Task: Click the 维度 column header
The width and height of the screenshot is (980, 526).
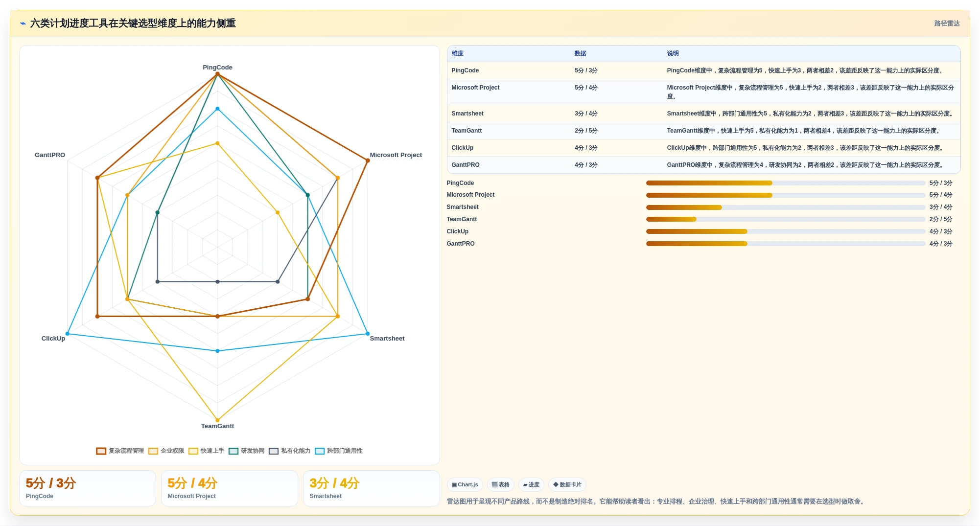Action: 458,54
